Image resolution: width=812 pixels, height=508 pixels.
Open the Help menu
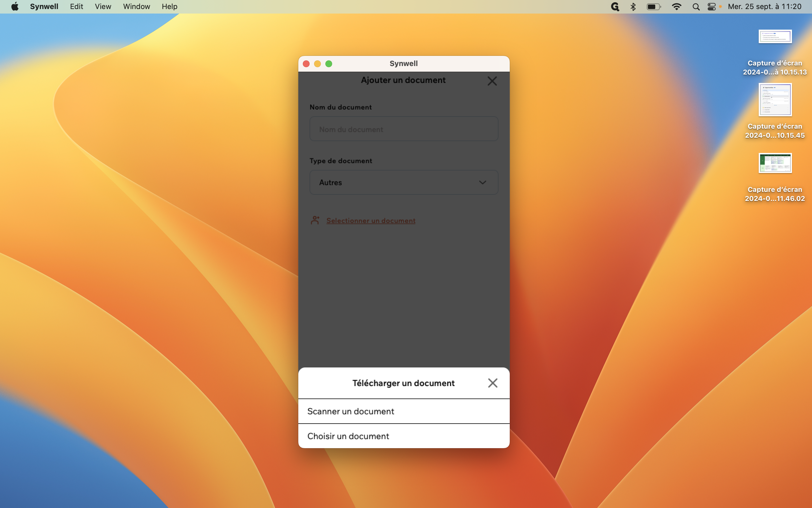[x=169, y=6]
